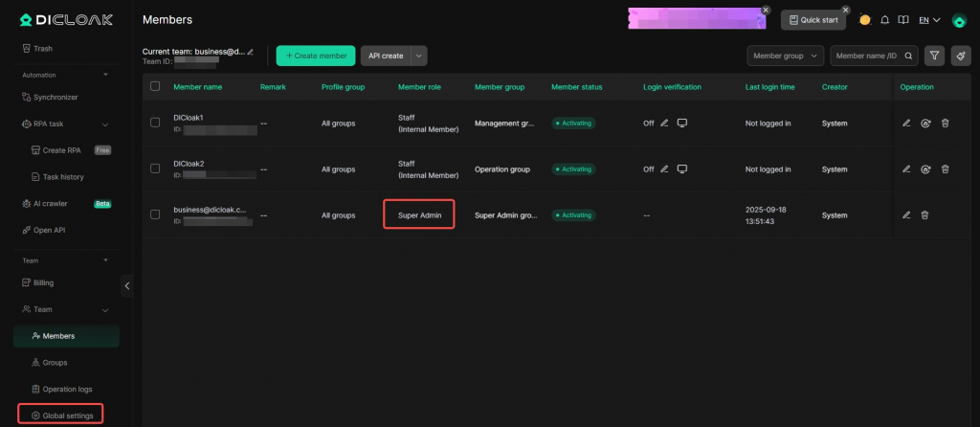Screen dimensions: 980x427
Task: Open the API create dropdown arrow
Action: (418, 56)
